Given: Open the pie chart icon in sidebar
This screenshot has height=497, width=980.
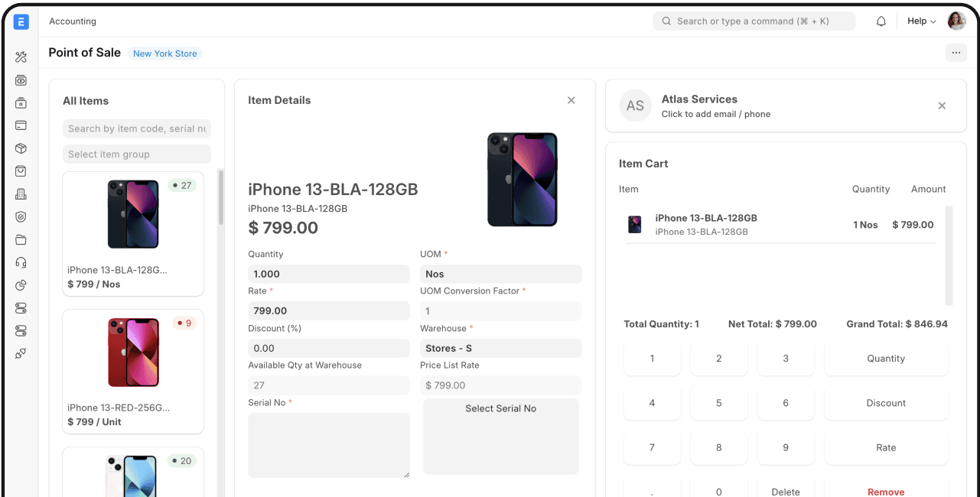Looking at the screenshot, I should (21, 285).
